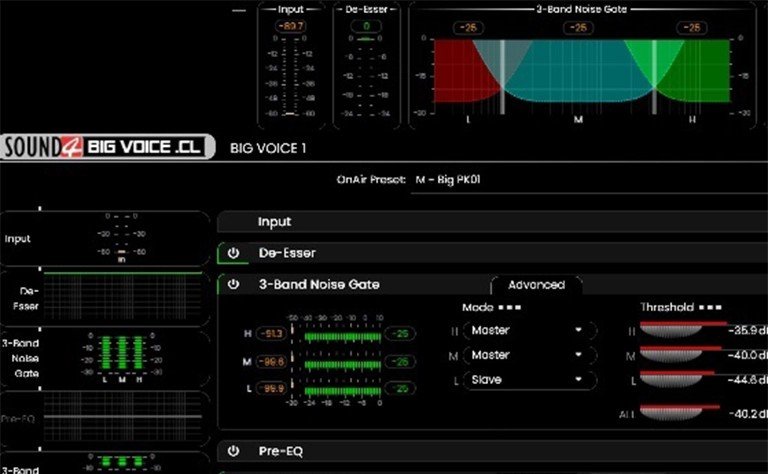Click the ALL Threshold value -40.2 dB
The image size is (768, 474).
tap(747, 414)
